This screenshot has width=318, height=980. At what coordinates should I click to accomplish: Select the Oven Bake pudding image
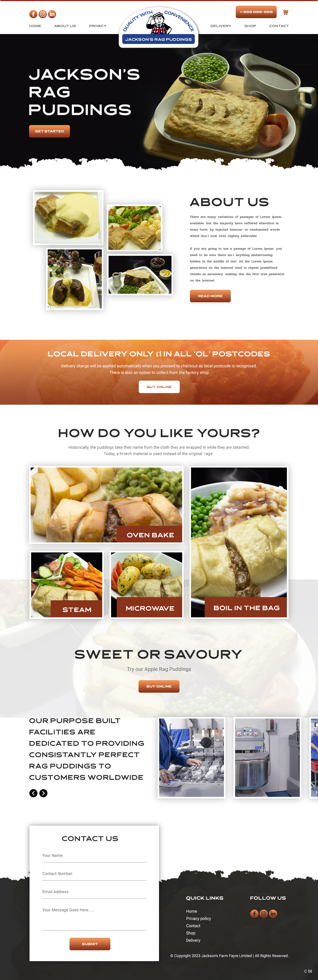106,505
